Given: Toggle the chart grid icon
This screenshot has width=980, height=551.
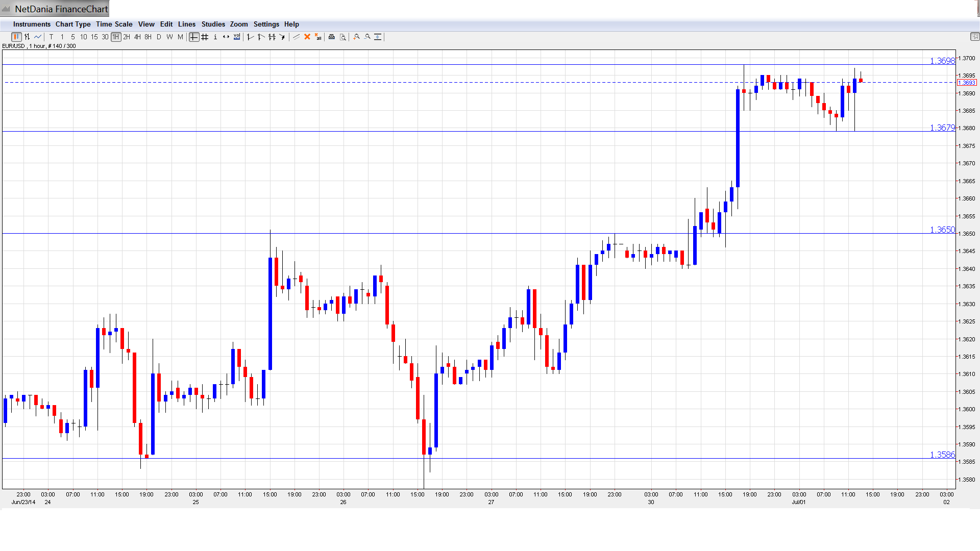Looking at the screenshot, I should pyautogui.click(x=205, y=37).
